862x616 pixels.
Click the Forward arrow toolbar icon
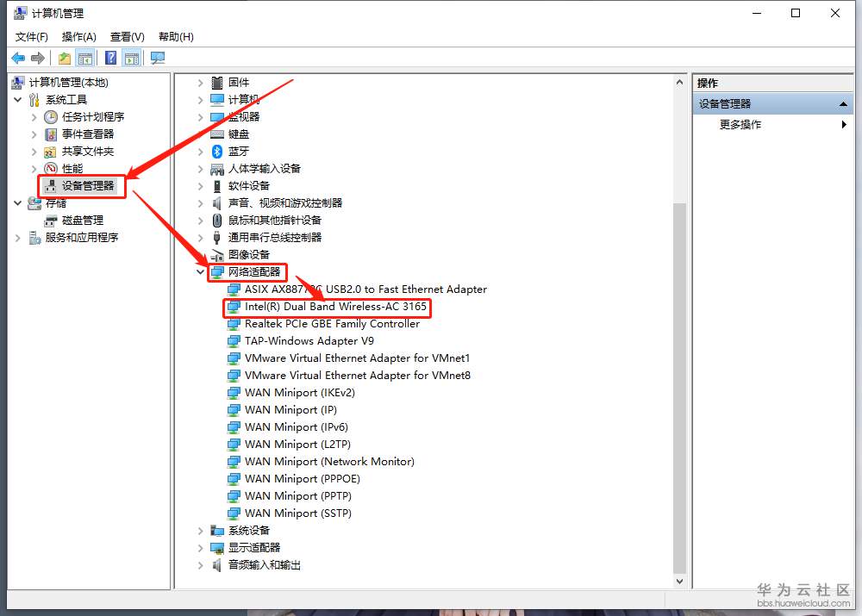[37, 58]
